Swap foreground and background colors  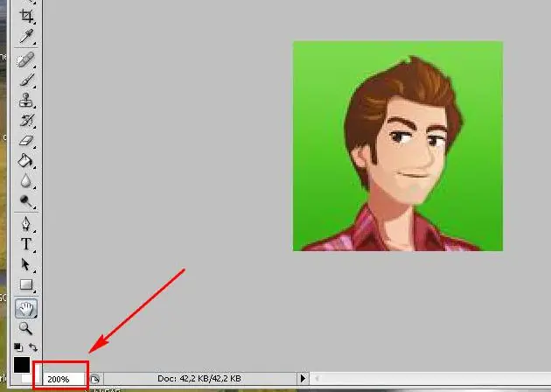tap(33, 347)
